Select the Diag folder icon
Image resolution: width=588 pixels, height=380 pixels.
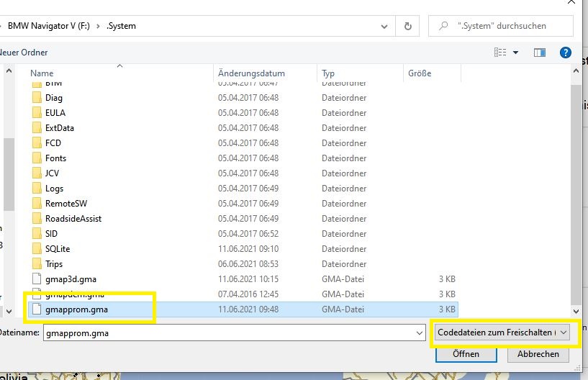point(37,98)
